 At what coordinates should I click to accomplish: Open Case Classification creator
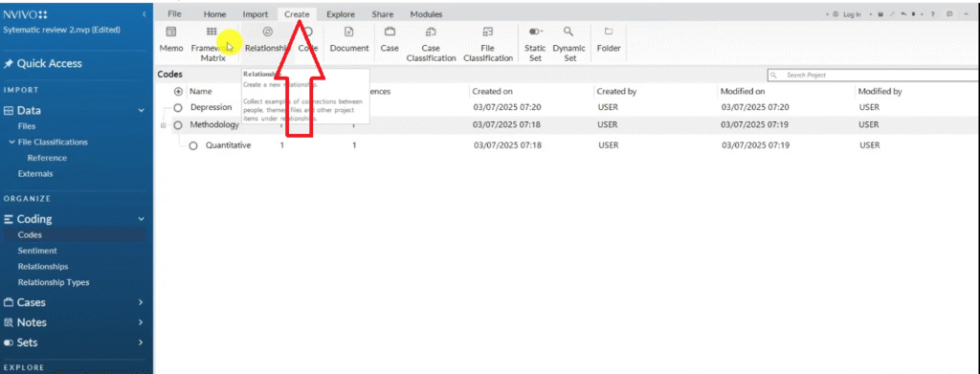[x=431, y=43]
